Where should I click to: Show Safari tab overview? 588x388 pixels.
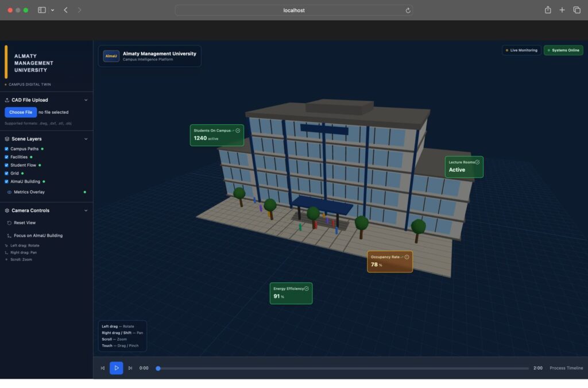point(577,10)
